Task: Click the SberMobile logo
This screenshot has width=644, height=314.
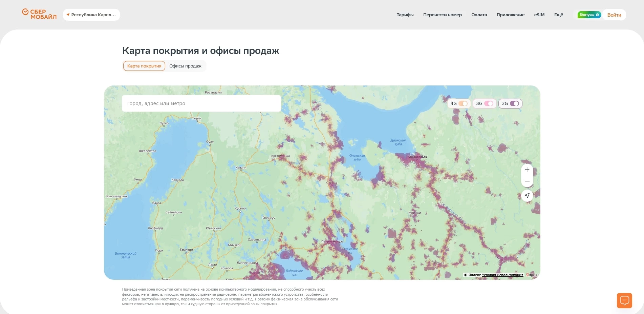Action: 39,14
